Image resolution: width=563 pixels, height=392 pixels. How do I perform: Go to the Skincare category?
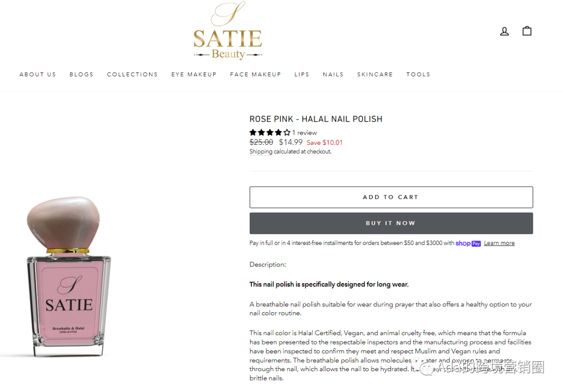375,75
